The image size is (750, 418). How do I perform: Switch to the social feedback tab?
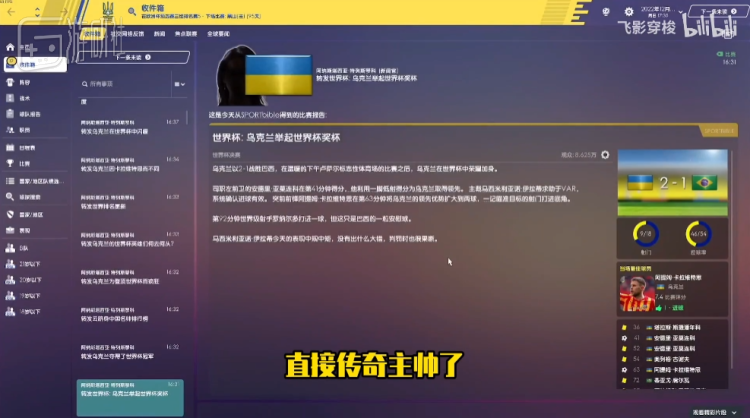click(127, 34)
